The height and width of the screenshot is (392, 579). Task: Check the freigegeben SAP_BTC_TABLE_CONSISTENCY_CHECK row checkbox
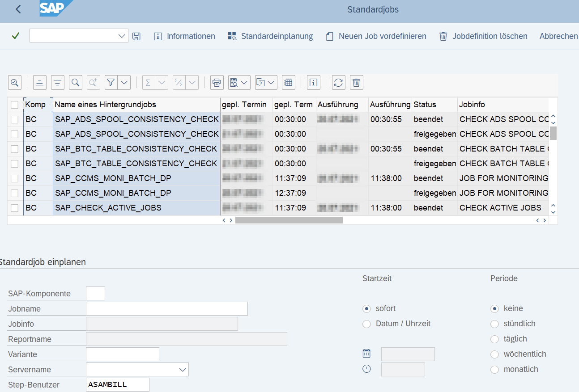click(x=15, y=164)
